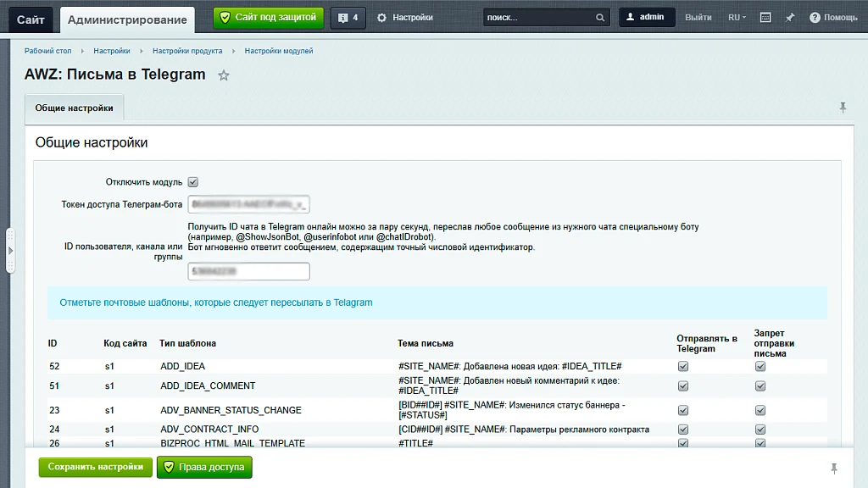Open the notifications counter showing 4

(x=348, y=18)
